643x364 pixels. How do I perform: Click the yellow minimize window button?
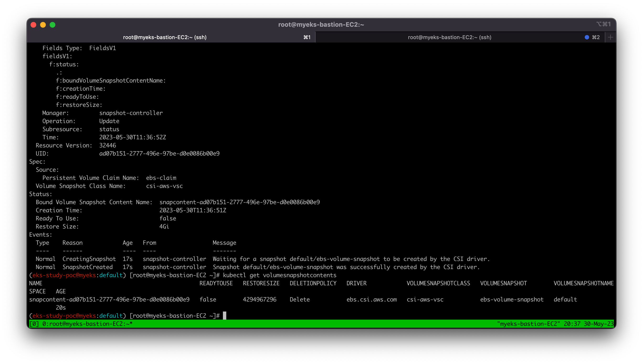coord(43,25)
